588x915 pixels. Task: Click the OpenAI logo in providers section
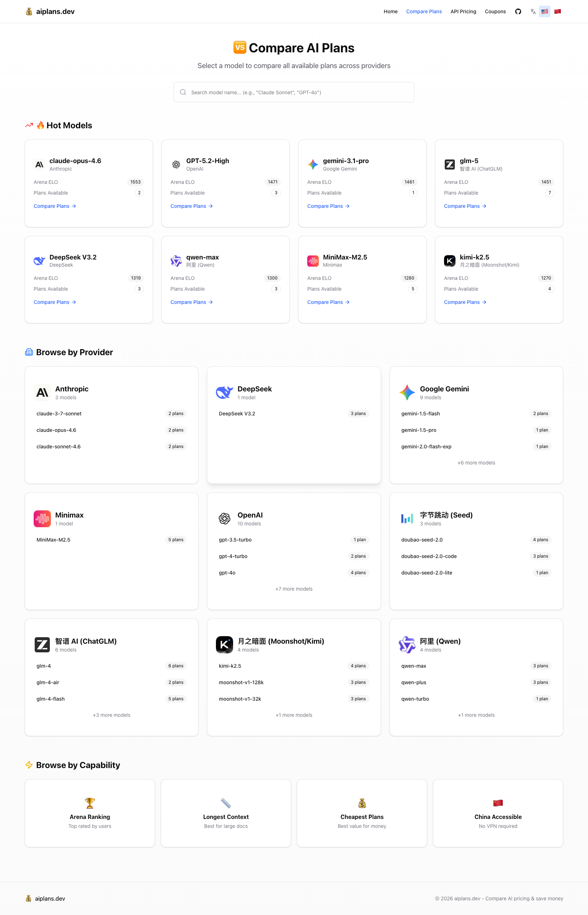point(225,519)
